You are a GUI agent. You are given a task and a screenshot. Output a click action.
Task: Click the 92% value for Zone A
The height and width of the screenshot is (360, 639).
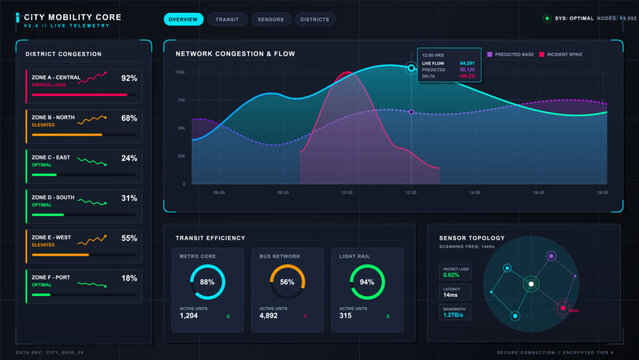[129, 78]
